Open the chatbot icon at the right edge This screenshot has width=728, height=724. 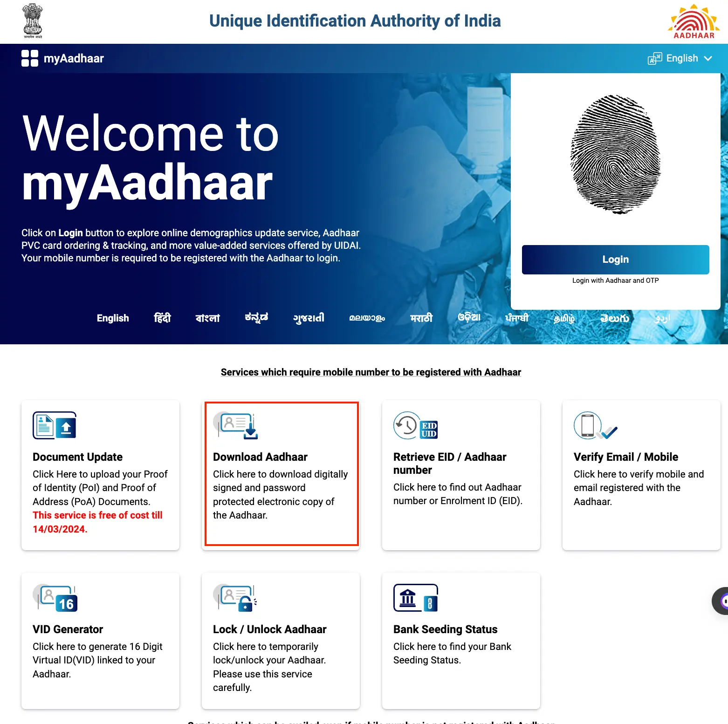721,601
